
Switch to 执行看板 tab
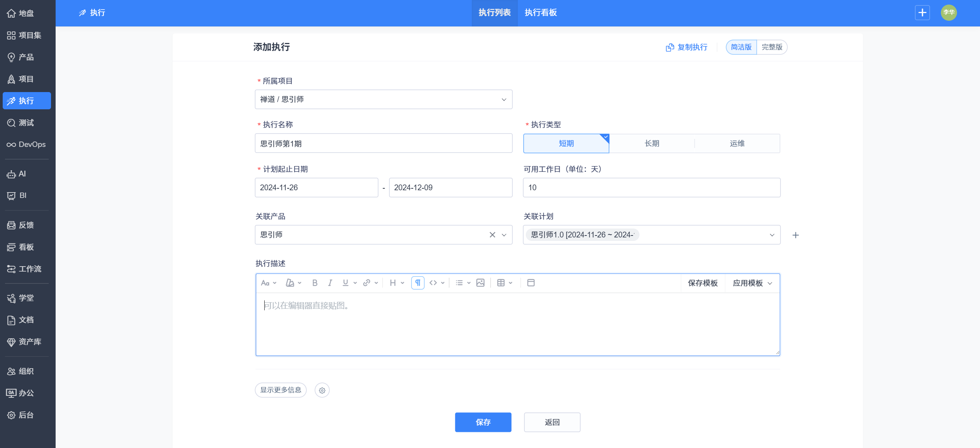tap(540, 13)
